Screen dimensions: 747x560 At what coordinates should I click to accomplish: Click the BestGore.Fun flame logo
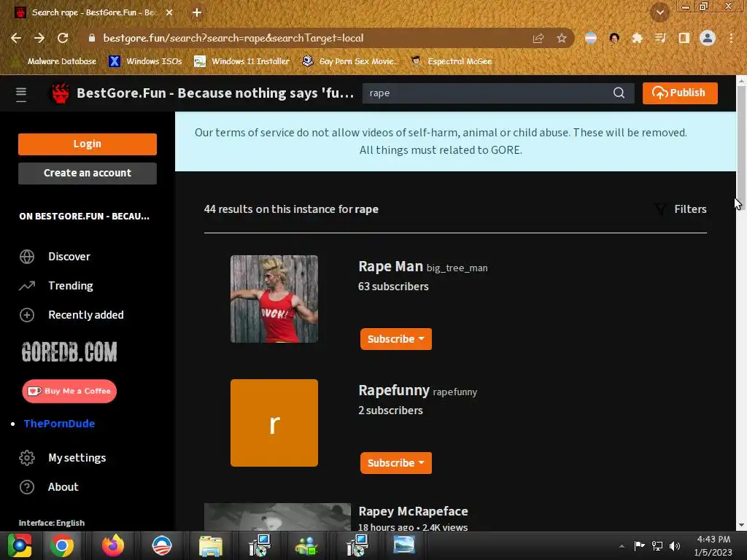tap(61, 93)
